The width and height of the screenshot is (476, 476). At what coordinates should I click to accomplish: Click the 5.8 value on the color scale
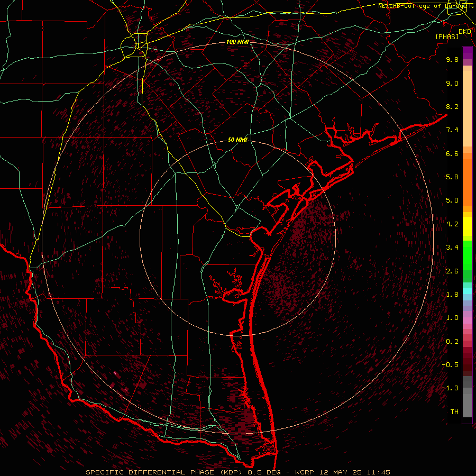click(x=452, y=177)
